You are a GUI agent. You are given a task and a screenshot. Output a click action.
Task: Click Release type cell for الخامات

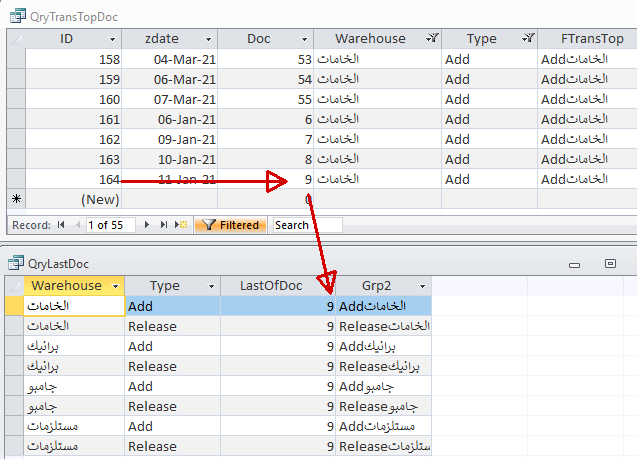coord(172,326)
